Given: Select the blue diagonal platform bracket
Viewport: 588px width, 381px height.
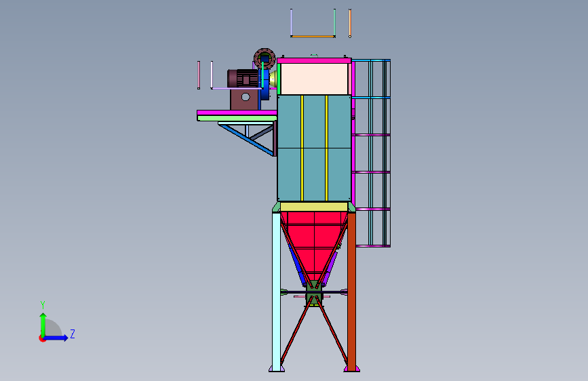Looking at the screenshot, I should point(248,140).
